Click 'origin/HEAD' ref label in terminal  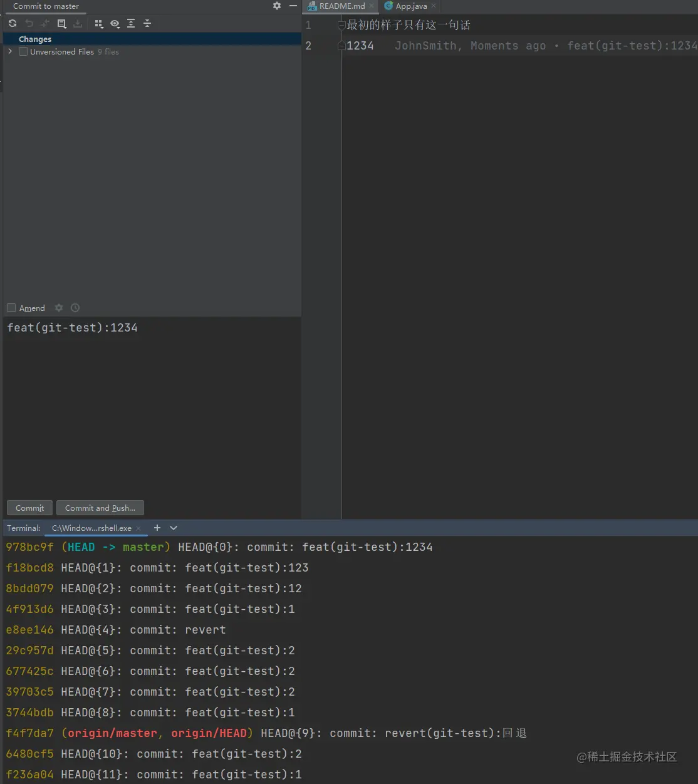[209, 733]
